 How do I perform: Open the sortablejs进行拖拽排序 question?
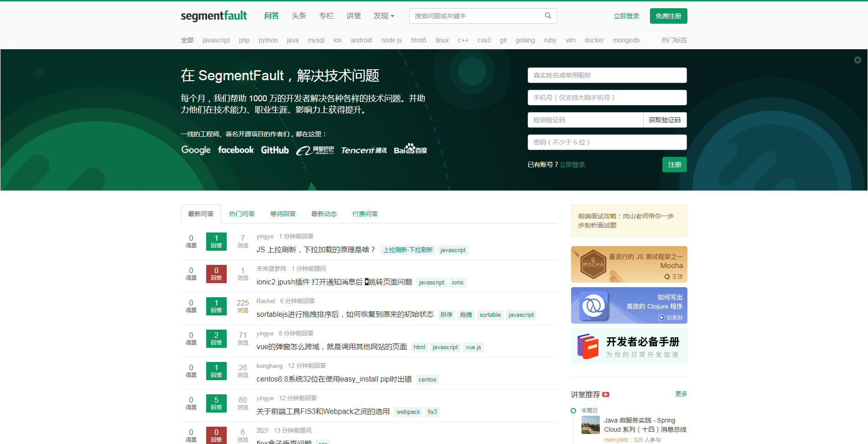pyautogui.click(x=345, y=315)
